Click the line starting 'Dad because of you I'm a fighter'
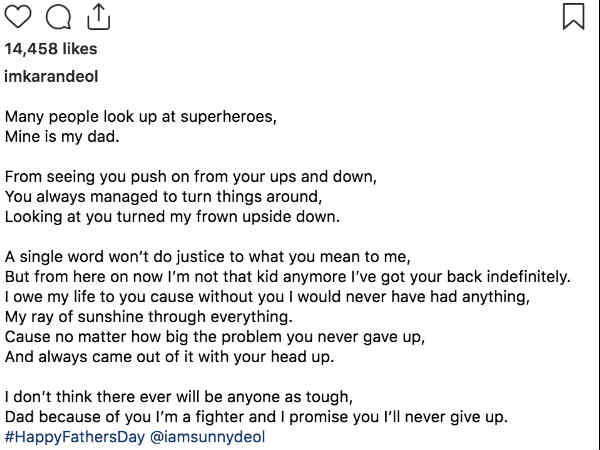The width and height of the screenshot is (600, 450). tap(256, 417)
